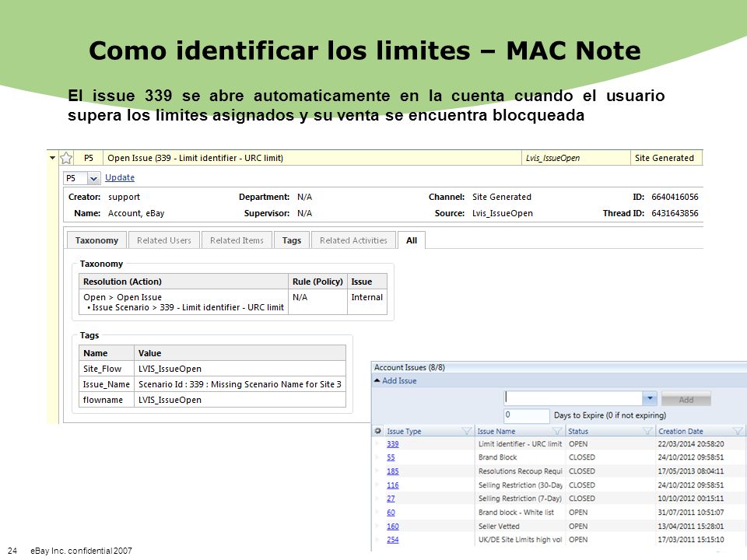This screenshot has height=560, width=747.
Task: Open issue type 55 link
Action: 391,457
